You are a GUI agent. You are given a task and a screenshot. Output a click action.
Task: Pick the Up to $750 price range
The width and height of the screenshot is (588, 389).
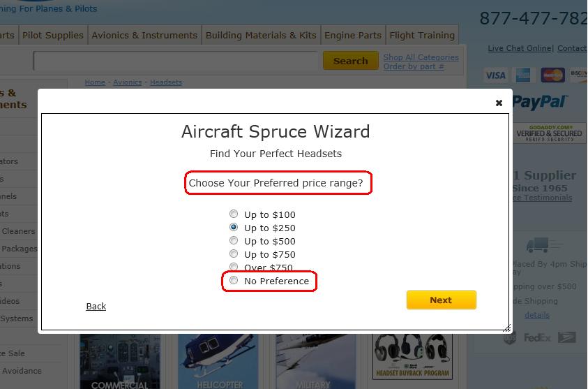[234, 254]
